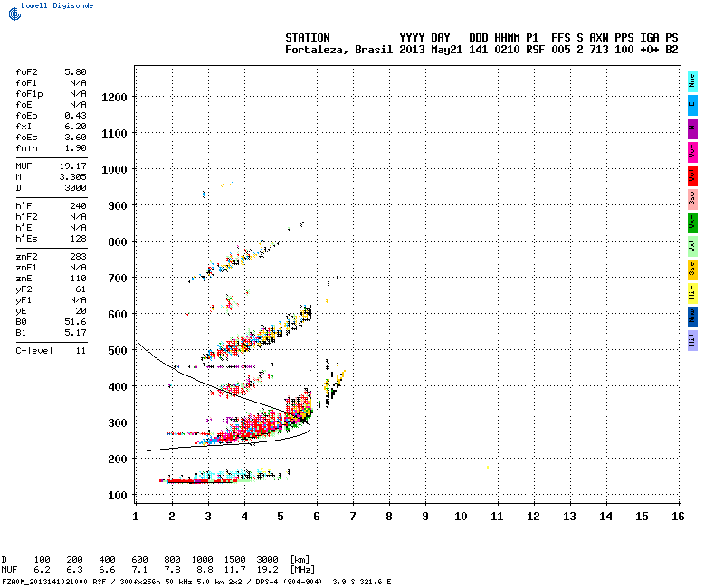Click the 16 label on frequency axis
This screenshot has height=588, width=724.
click(x=678, y=517)
